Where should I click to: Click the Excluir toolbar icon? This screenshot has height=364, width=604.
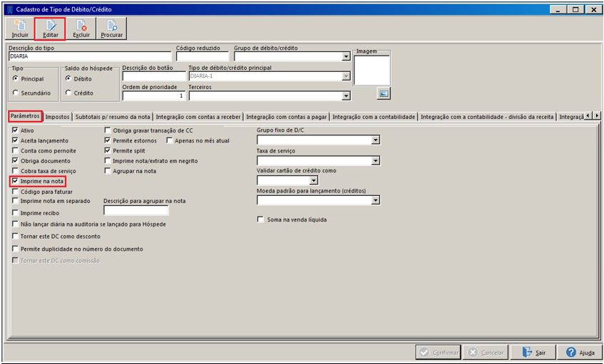[x=81, y=29]
